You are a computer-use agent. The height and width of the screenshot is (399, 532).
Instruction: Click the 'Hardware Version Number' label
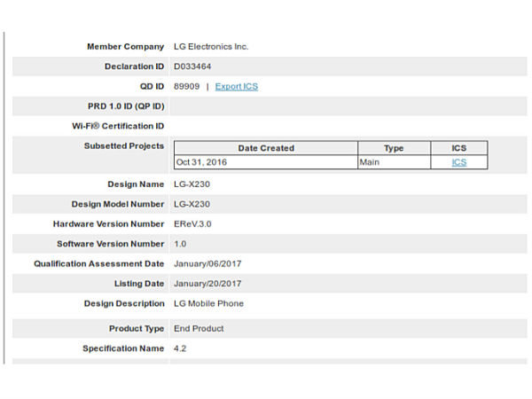click(x=108, y=224)
